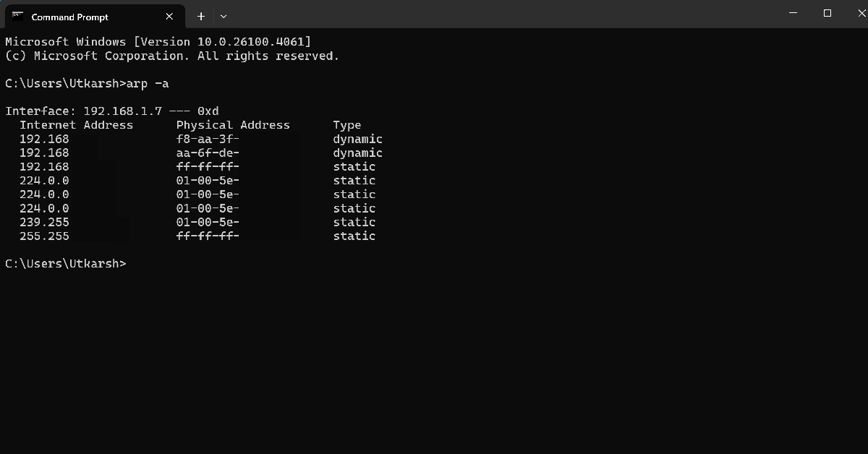
Task: Click the Command Prompt tab icon
Action: (18, 16)
